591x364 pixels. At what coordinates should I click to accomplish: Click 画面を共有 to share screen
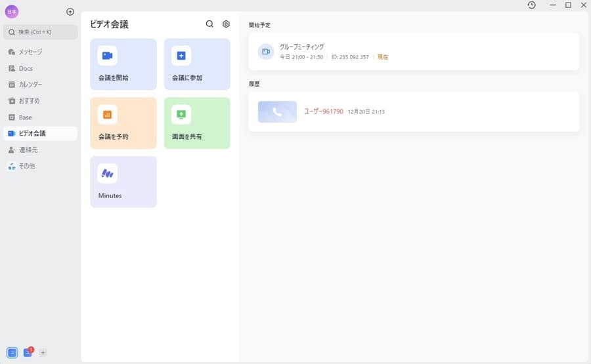[x=197, y=123]
